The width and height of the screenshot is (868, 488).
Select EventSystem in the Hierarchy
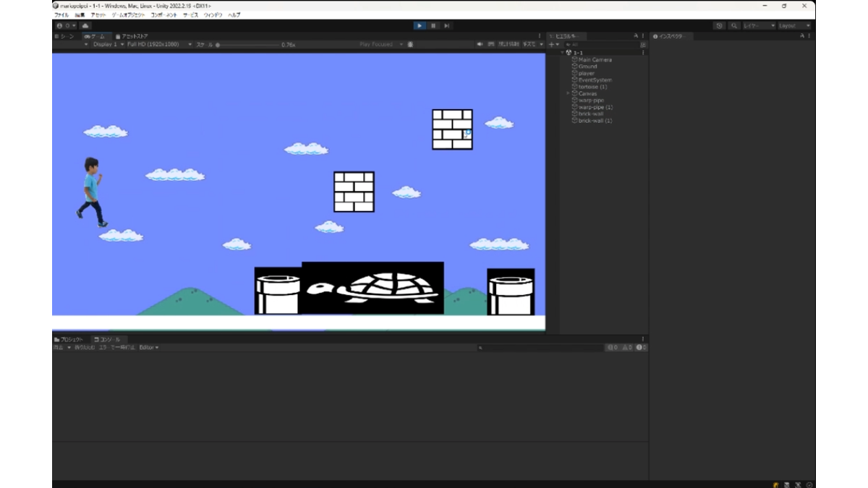[595, 80]
